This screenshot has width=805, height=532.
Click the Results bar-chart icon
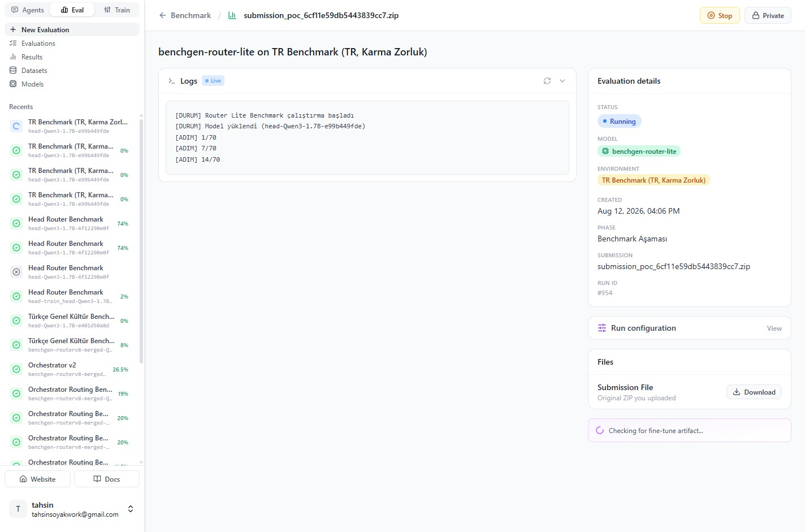click(x=13, y=57)
